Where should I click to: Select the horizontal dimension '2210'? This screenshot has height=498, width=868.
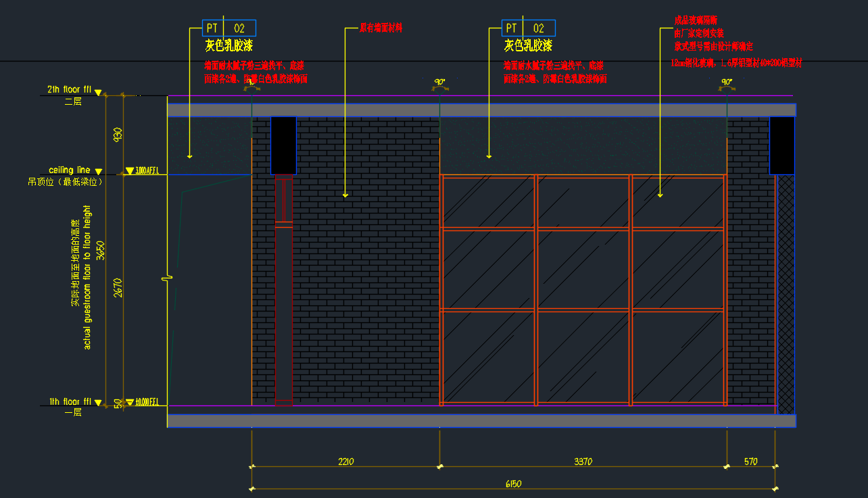click(346, 462)
